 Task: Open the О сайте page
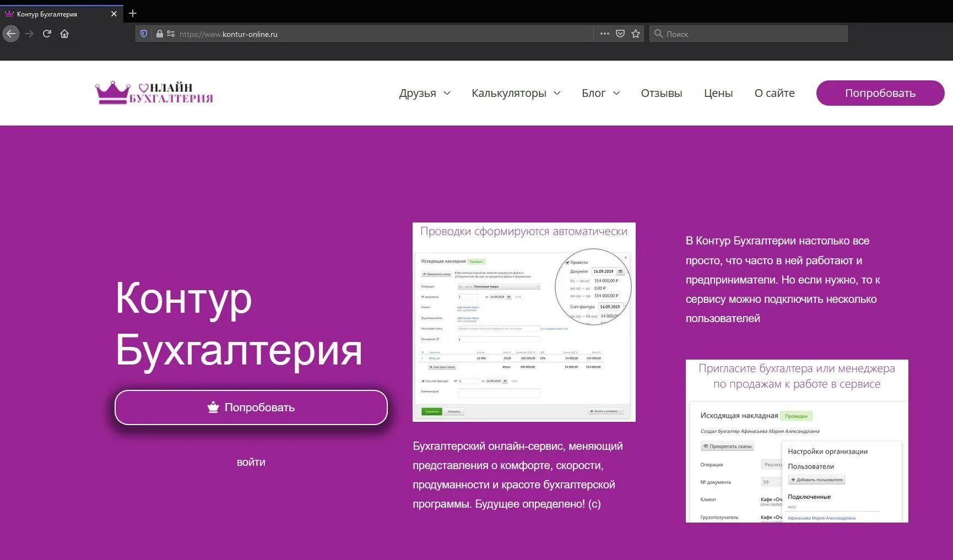[775, 93]
